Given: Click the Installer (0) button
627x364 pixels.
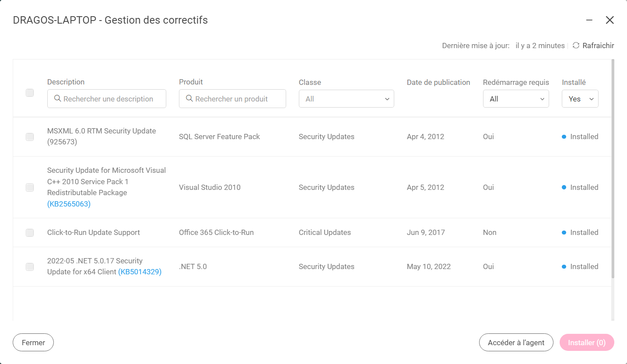Looking at the screenshot, I should [587, 343].
